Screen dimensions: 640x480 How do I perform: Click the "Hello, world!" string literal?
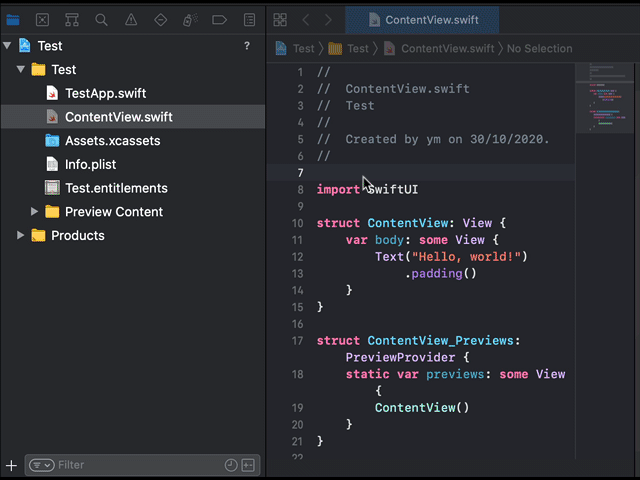(466, 257)
